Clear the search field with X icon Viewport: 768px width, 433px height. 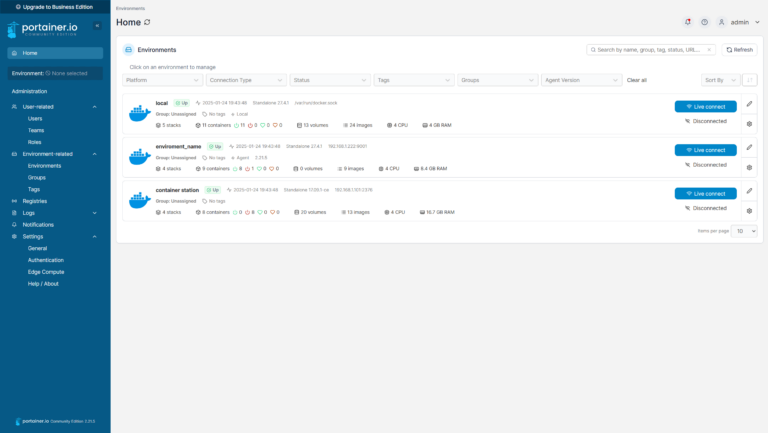pos(710,49)
